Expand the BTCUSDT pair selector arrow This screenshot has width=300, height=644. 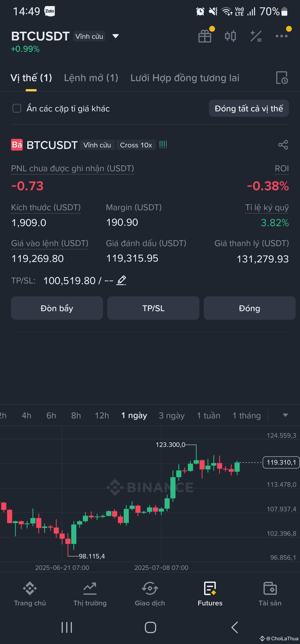click(115, 36)
